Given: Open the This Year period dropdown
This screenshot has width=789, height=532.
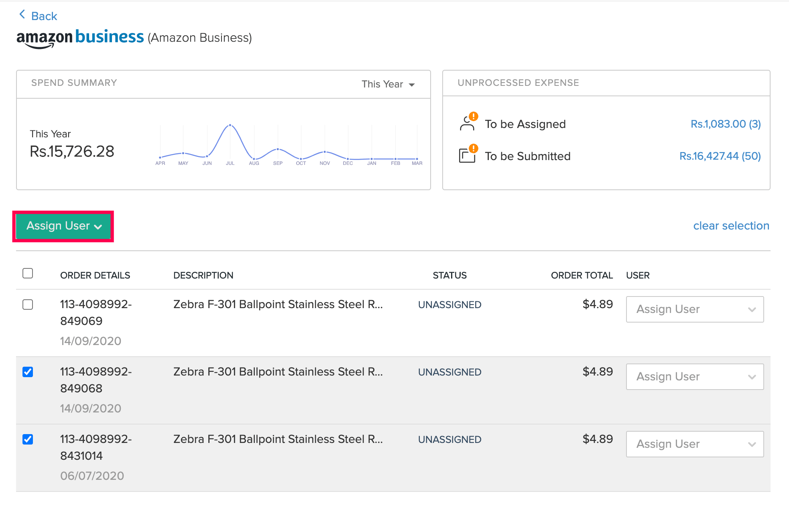Looking at the screenshot, I should pyautogui.click(x=388, y=84).
